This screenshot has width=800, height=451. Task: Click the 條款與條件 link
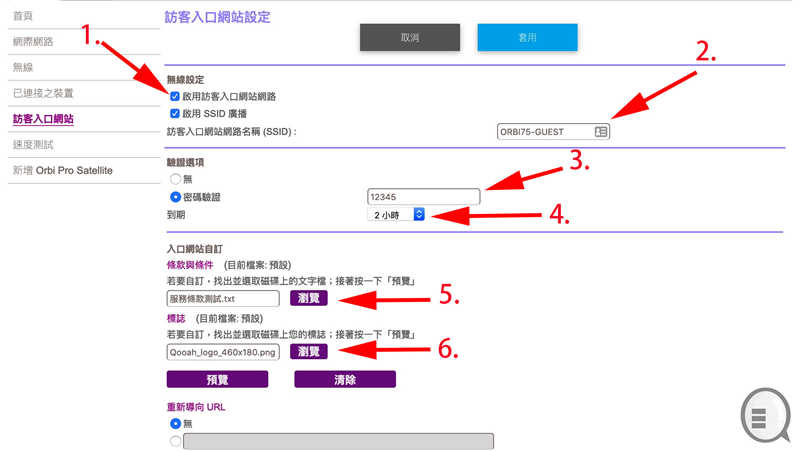[190, 265]
